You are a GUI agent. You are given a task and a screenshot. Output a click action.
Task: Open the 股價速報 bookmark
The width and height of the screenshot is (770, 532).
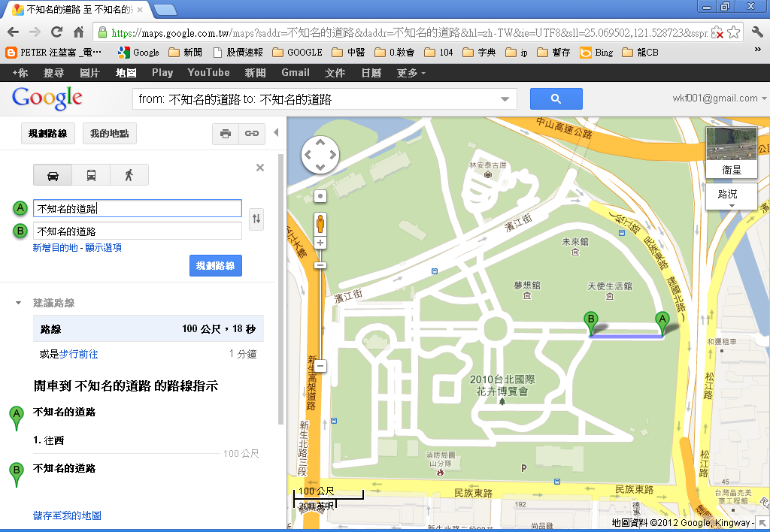click(238, 53)
